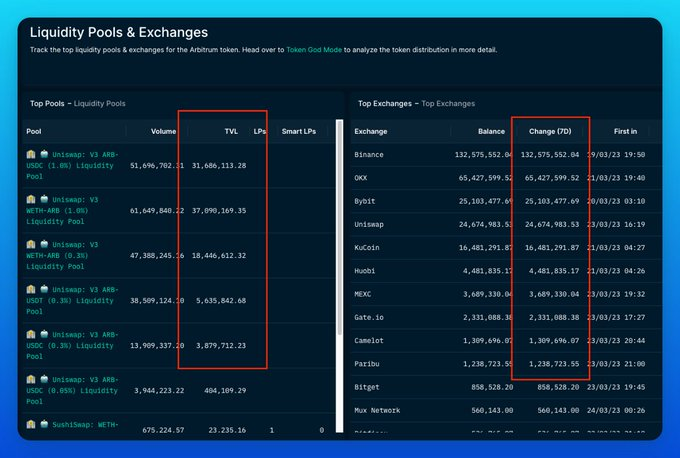Viewport: 680px width, 458px height.
Task: Sort pools by the TVL column header
Action: 230,131
